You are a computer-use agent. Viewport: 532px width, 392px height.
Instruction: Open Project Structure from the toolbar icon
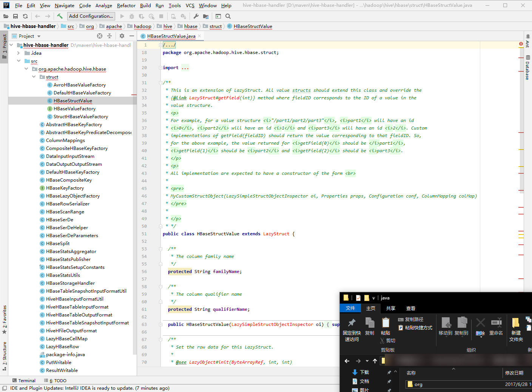206,16
